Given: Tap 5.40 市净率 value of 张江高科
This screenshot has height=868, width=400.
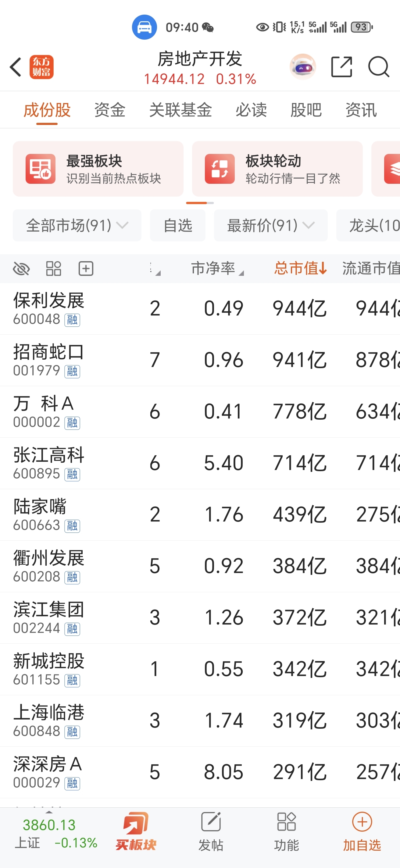Looking at the screenshot, I should 223,463.
